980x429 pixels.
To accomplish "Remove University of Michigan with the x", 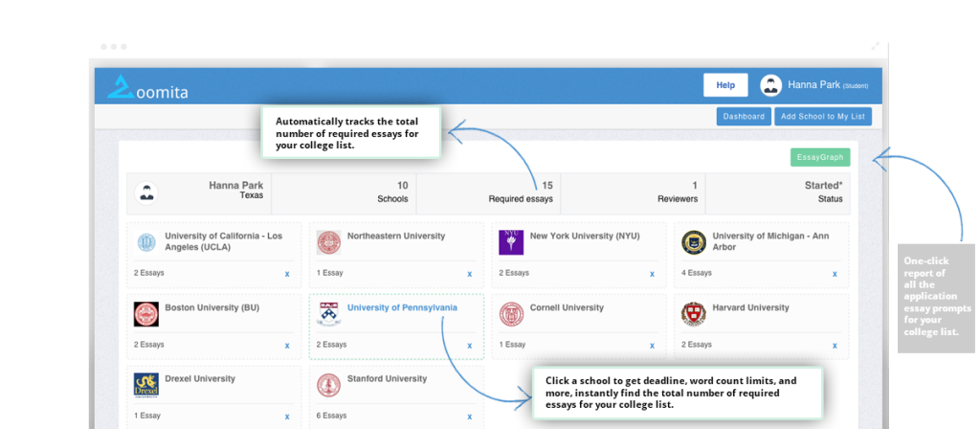I will [835, 274].
